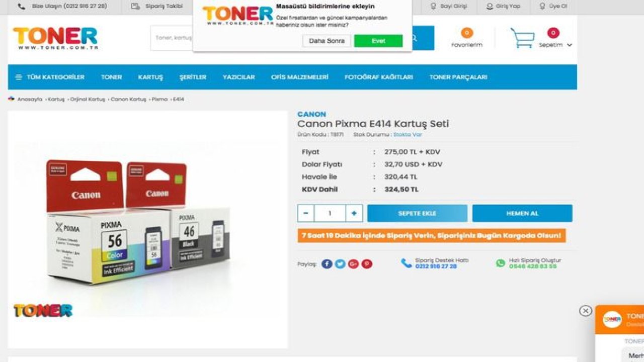Share product on Google Plus
The height and width of the screenshot is (362, 644).
tap(354, 263)
